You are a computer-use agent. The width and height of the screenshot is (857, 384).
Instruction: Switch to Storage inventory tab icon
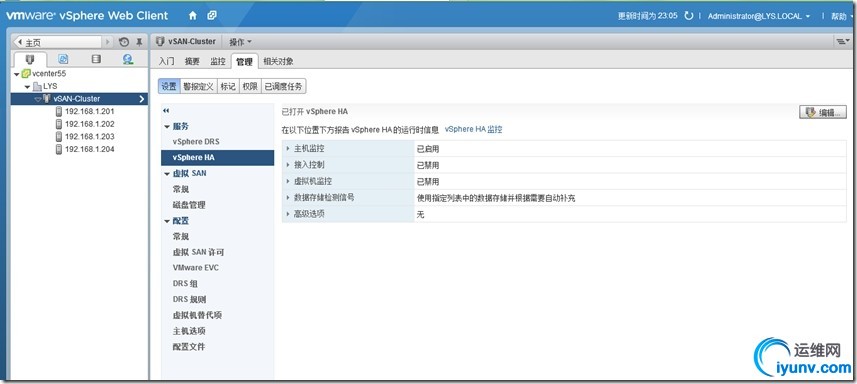coord(96,59)
